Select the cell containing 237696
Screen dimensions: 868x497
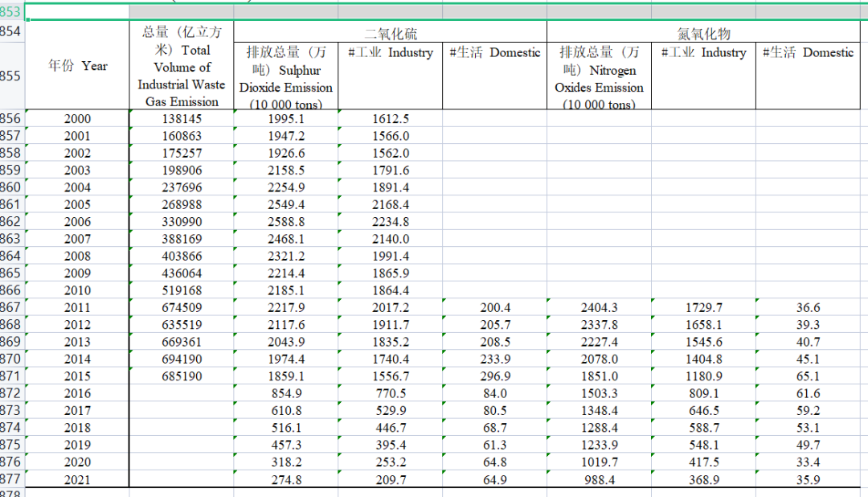point(182,187)
